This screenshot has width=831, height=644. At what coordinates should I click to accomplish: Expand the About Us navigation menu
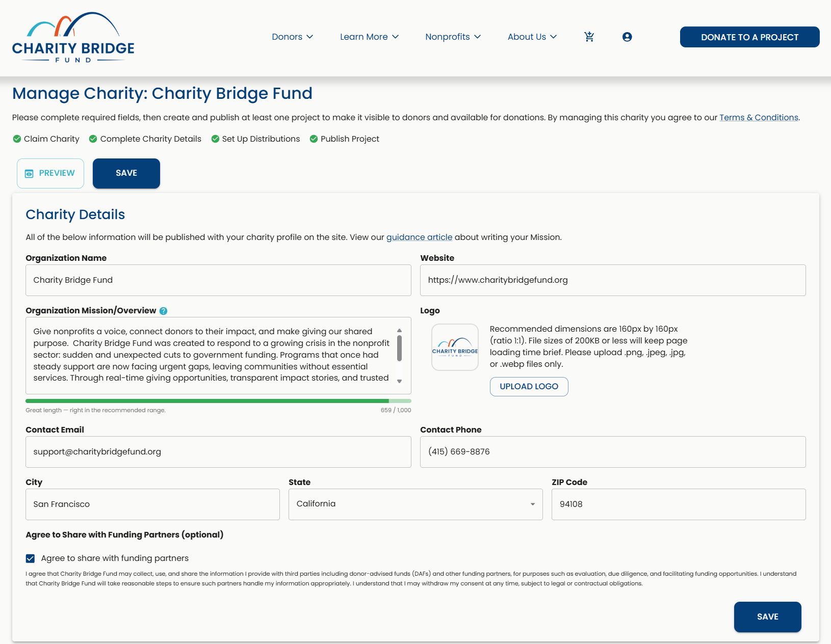(532, 37)
